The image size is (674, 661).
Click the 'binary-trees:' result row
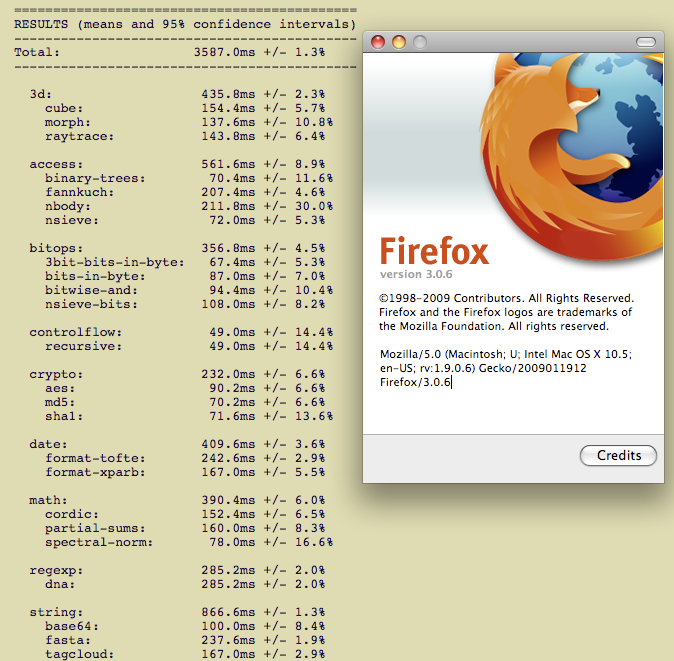[x=189, y=178]
